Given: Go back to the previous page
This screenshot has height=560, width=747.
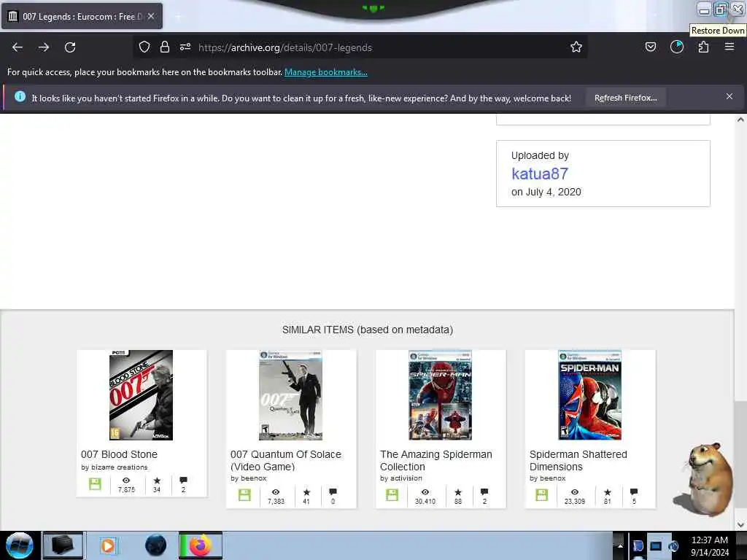Looking at the screenshot, I should click(18, 47).
